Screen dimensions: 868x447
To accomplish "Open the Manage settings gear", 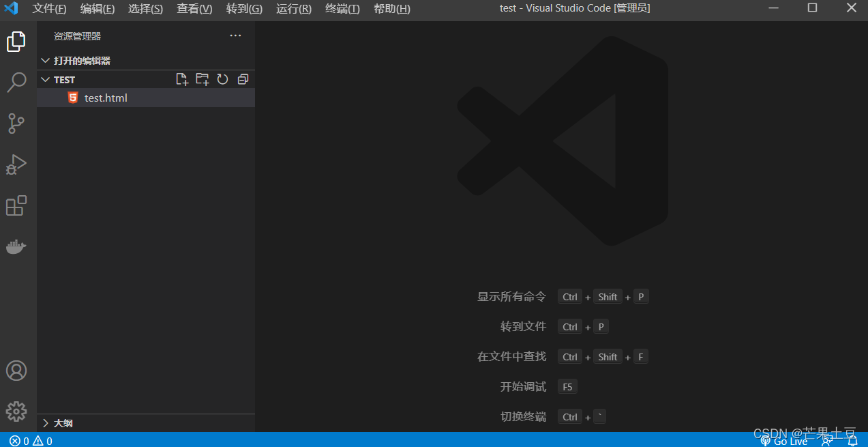I will [16, 412].
